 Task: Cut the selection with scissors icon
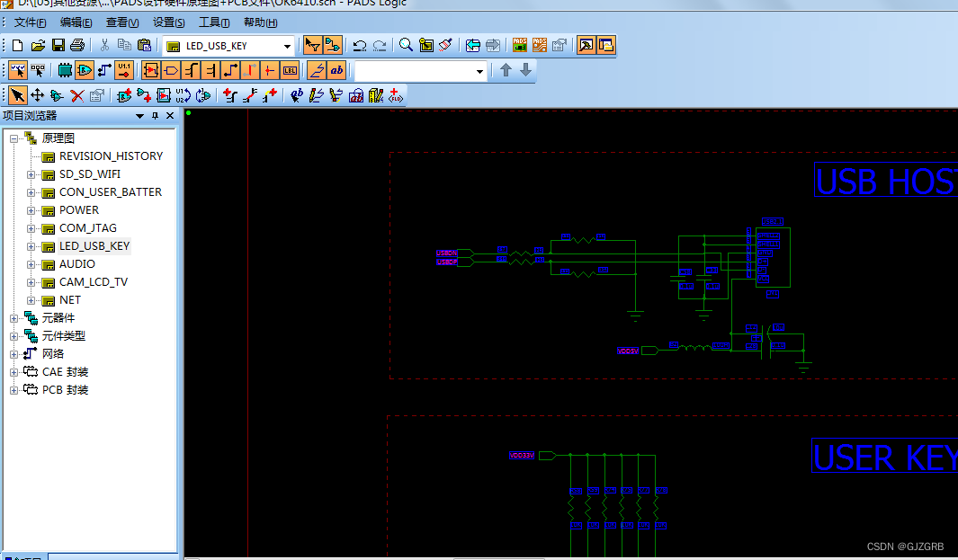click(104, 45)
